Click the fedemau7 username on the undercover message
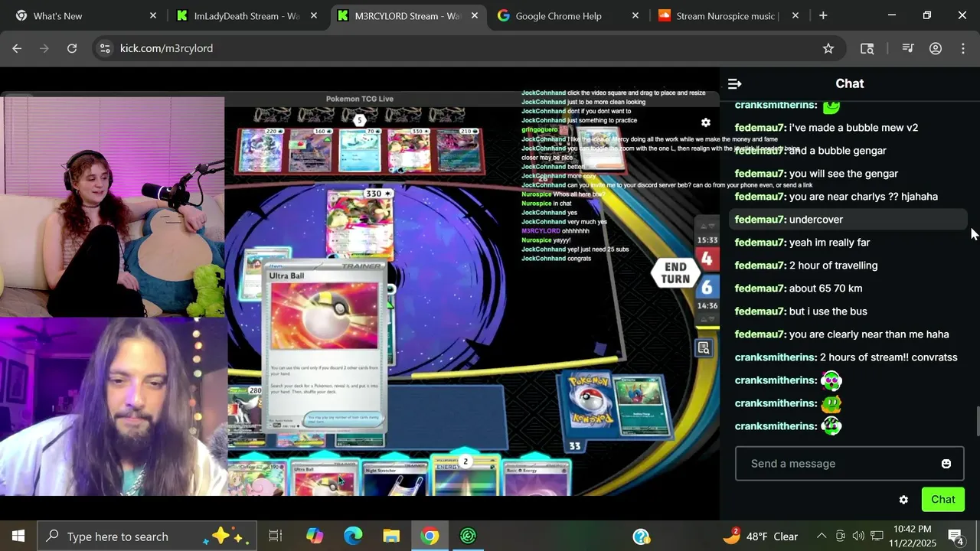The height and width of the screenshot is (551, 980). (x=760, y=220)
